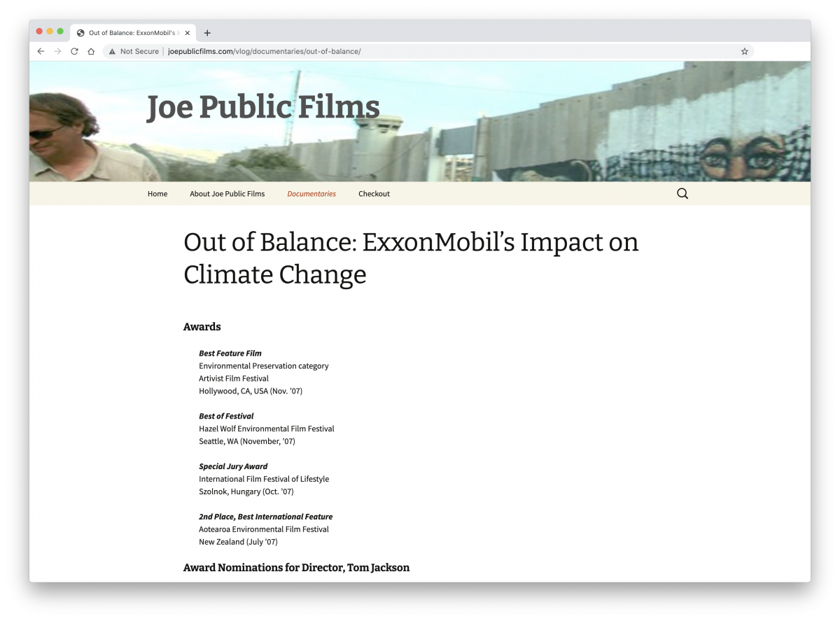The height and width of the screenshot is (621, 840).
Task: Click the Awards section heading
Action: coord(202,327)
